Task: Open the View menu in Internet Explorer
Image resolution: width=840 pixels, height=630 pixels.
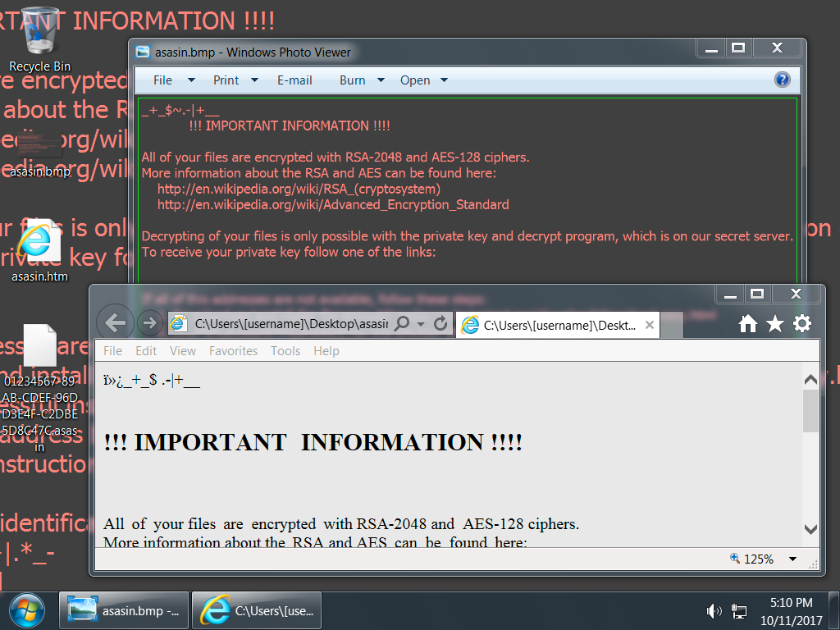Action: (x=183, y=351)
